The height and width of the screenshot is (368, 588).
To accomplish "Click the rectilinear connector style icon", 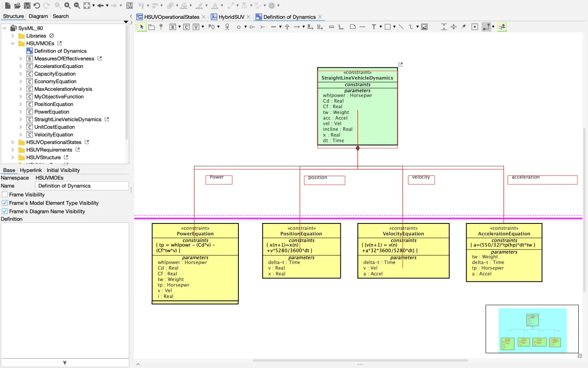I will tap(486, 27).
